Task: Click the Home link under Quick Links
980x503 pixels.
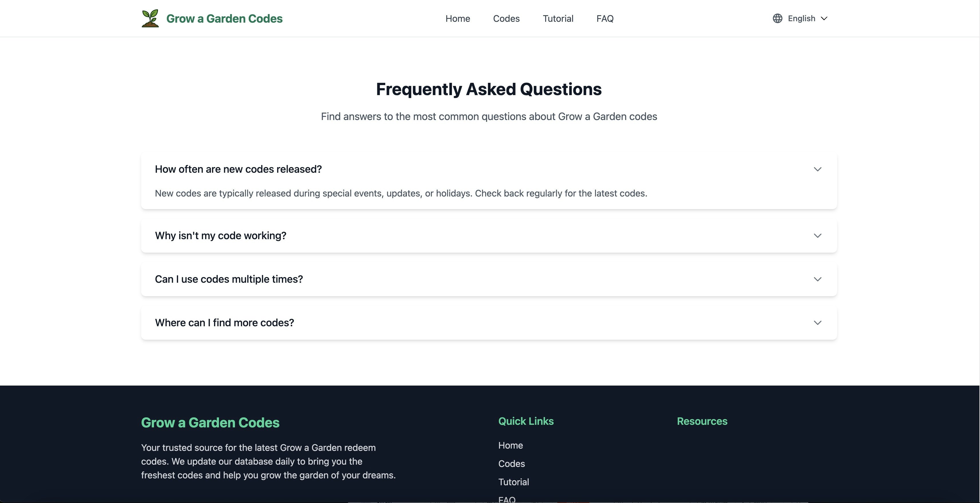Action: [510, 445]
